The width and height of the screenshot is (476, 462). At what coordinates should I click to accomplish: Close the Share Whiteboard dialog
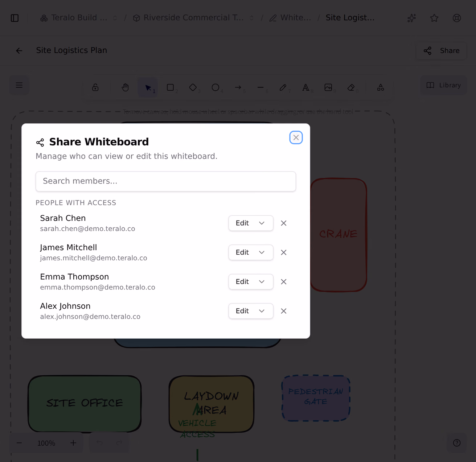[296, 137]
